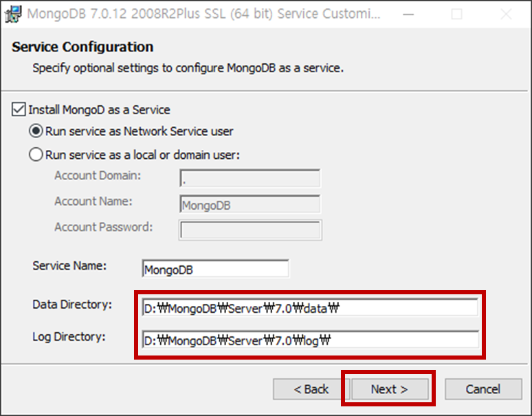This screenshot has height=416, width=532.
Task: Click the Service Name field
Action: (216, 269)
